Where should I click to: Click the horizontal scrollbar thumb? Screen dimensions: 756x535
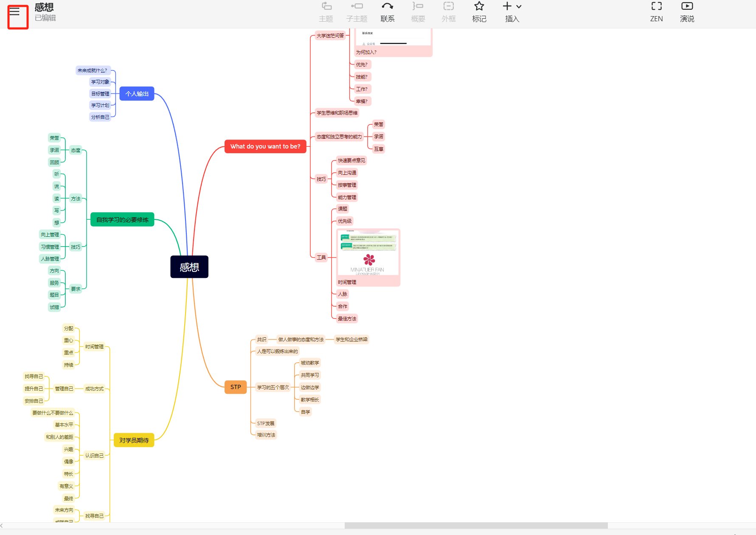point(476,526)
